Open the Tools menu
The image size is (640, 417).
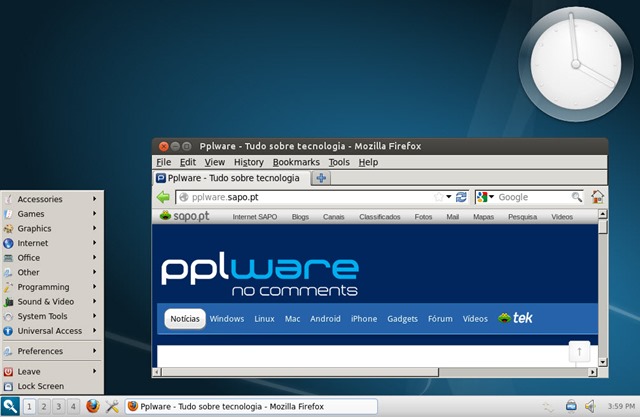click(x=339, y=162)
